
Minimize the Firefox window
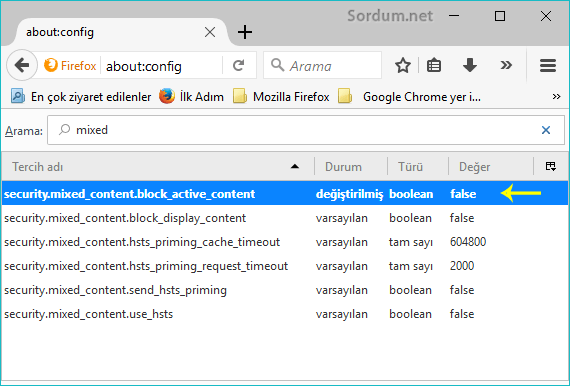click(x=454, y=16)
